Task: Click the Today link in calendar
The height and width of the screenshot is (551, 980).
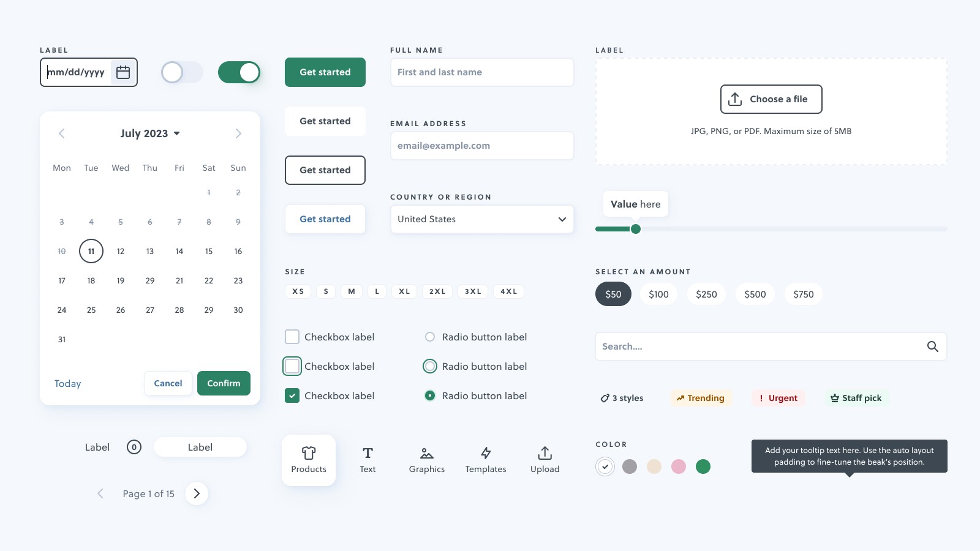Action: tap(67, 384)
